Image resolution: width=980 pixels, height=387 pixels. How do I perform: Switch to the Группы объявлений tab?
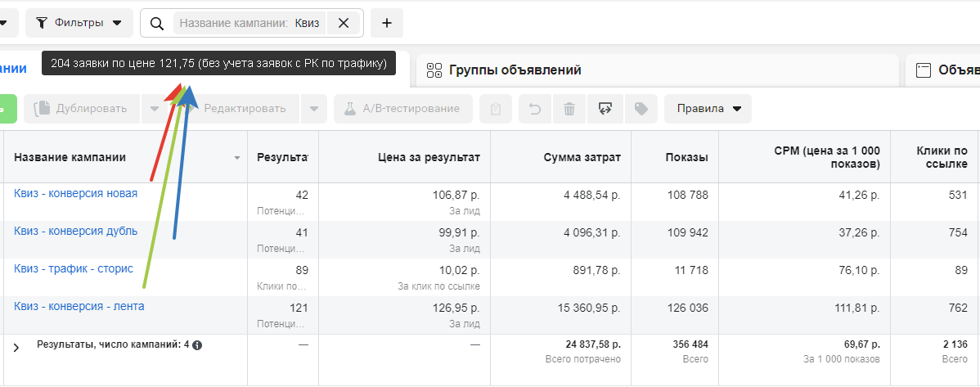click(515, 70)
